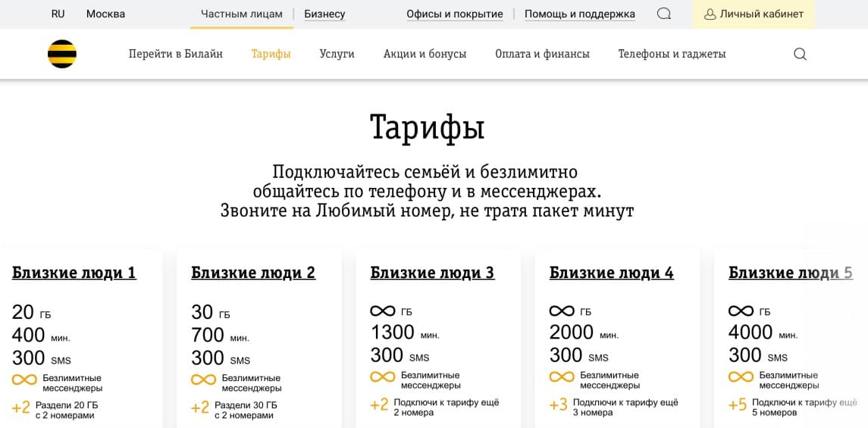This screenshot has height=428, width=868.
Task: Open the Услуги menu item
Action: tap(337, 55)
